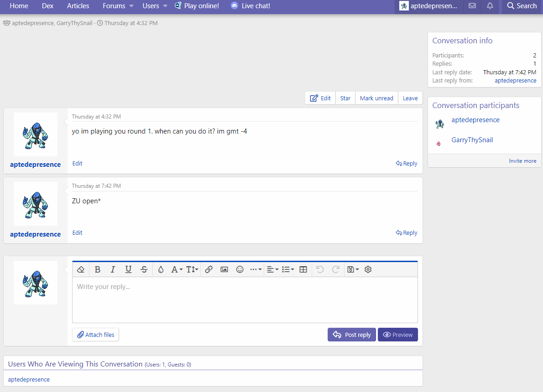This screenshot has width=543, height=392.
Task: Open the alerts bell icon
Action: click(490, 6)
